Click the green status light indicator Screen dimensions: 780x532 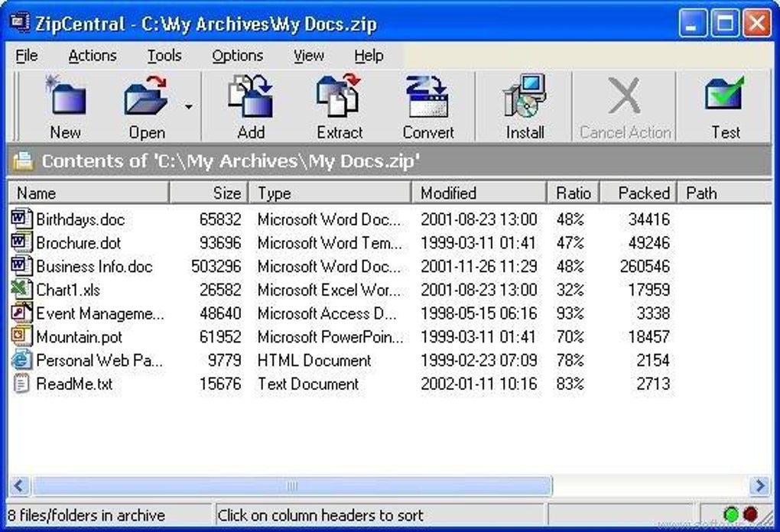[x=731, y=515]
